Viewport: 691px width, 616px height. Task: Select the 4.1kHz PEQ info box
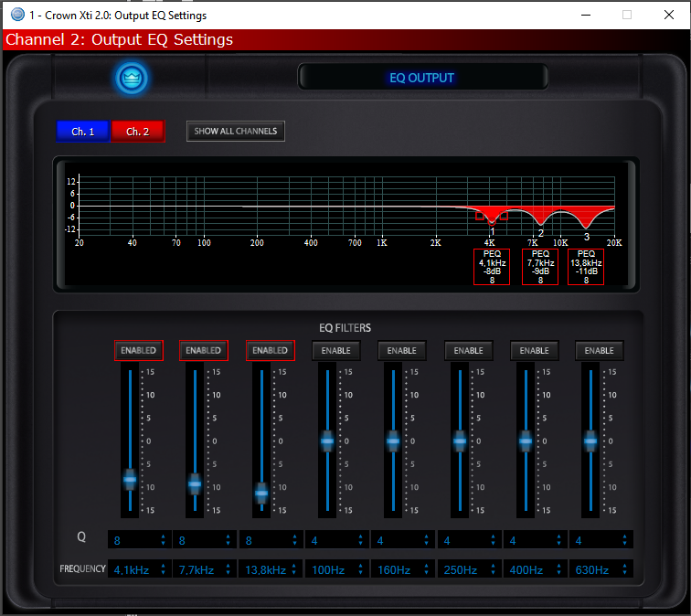(492, 266)
